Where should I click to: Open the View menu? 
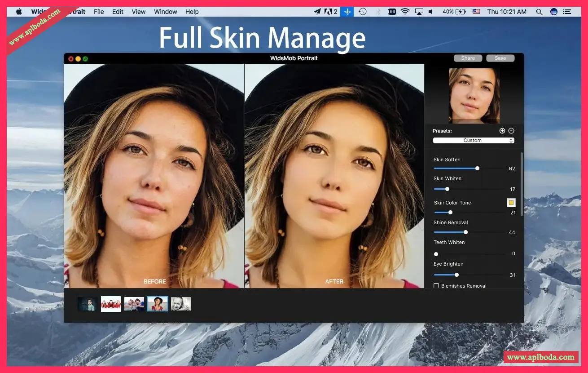[138, 12]
